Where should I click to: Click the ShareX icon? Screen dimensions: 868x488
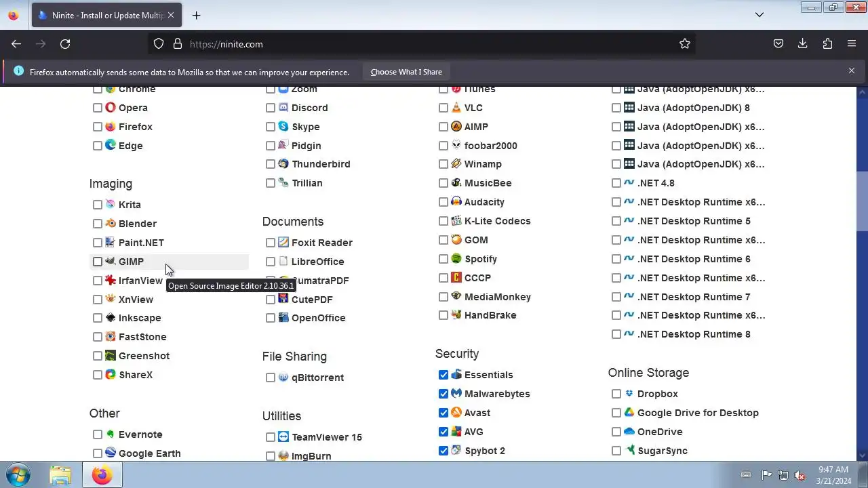coord(111,374)
